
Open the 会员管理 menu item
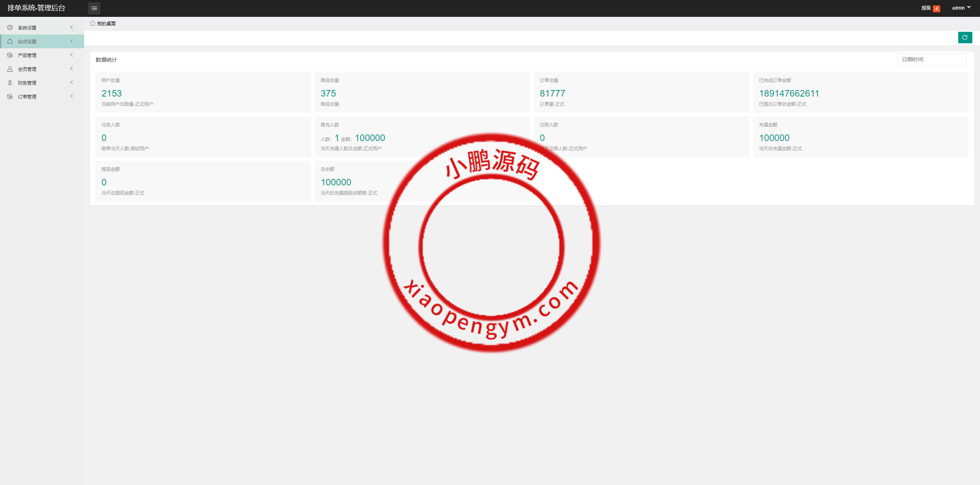27,69
